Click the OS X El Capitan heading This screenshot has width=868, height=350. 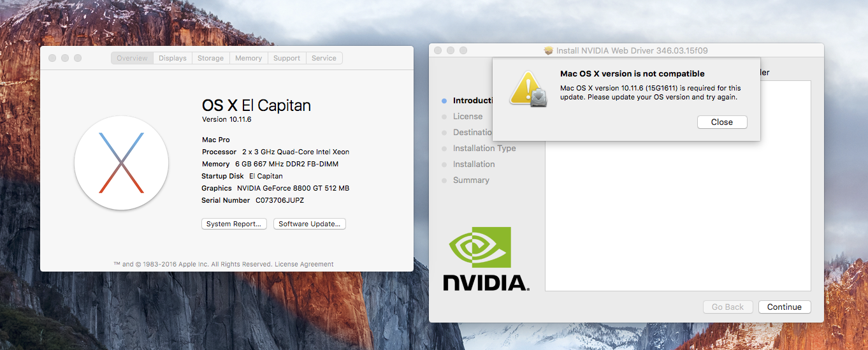256,105
